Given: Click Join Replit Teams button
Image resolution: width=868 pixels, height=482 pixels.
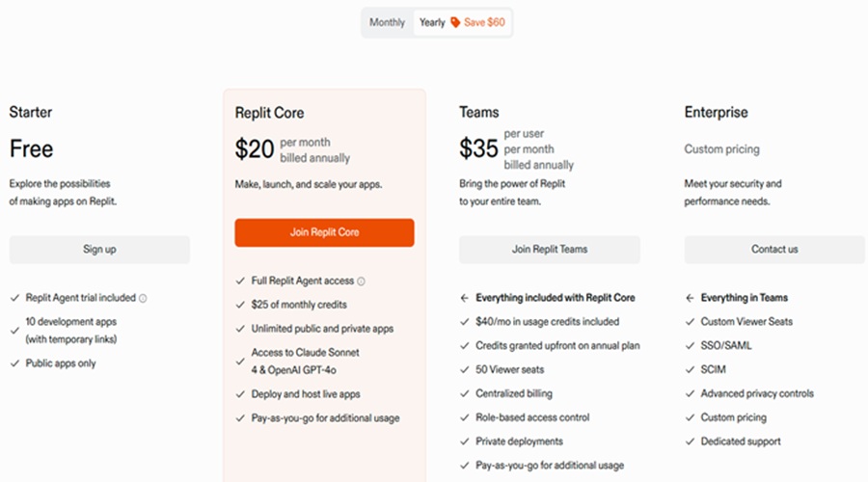Looking at the screenshot, I should coord(549,249).
